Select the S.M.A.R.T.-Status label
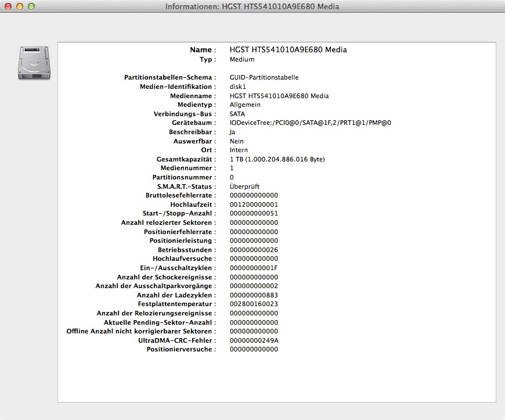505x420 pixels. [x=186, y=186]
